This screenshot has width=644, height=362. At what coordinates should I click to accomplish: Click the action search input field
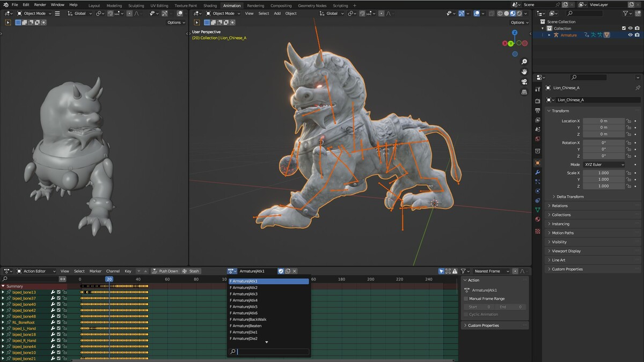coord(273,352)
